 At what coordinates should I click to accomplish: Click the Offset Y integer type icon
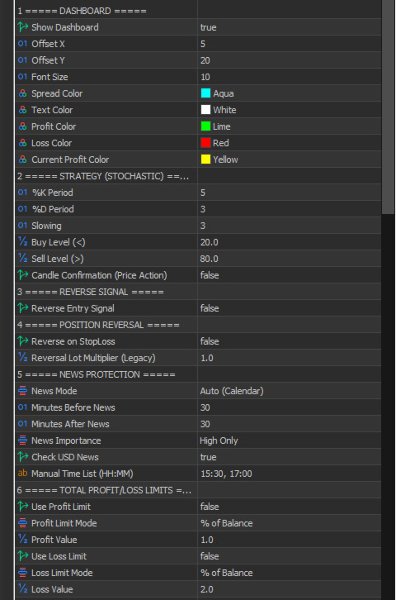click(23, 60)
